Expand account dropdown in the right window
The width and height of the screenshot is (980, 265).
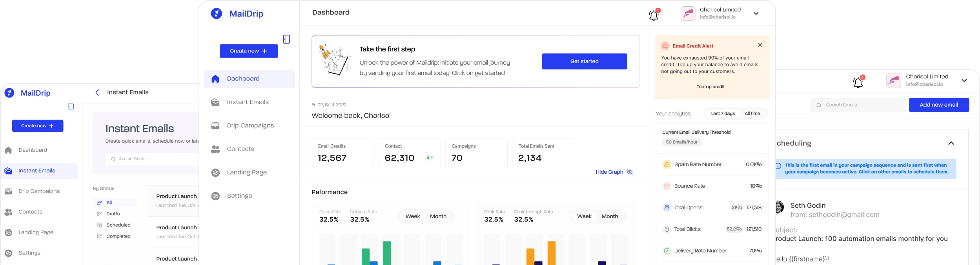pyautogui.click(x=964, y=80)
